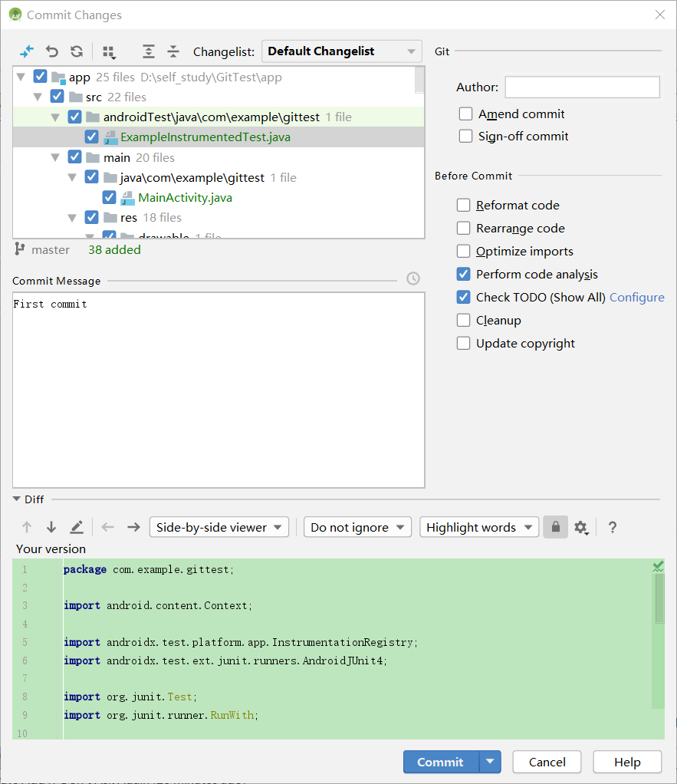Image resolution: width=677 pixels, height=784 pixels.
Task: Click the Configure TODO link
Action: [x=637, y=297]
